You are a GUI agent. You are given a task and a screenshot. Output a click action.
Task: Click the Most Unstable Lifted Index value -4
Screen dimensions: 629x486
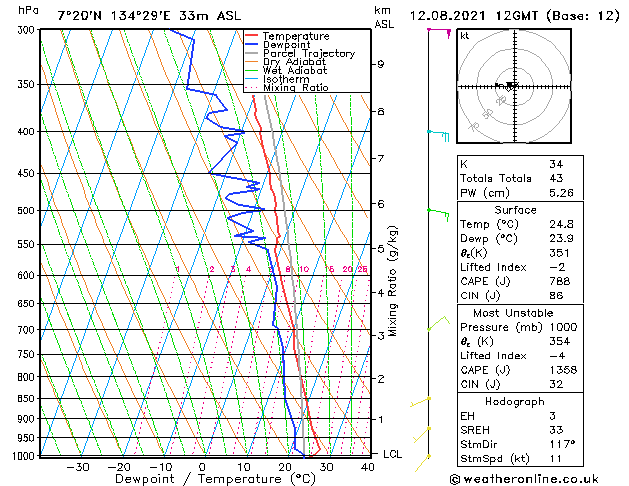point(557,356)
